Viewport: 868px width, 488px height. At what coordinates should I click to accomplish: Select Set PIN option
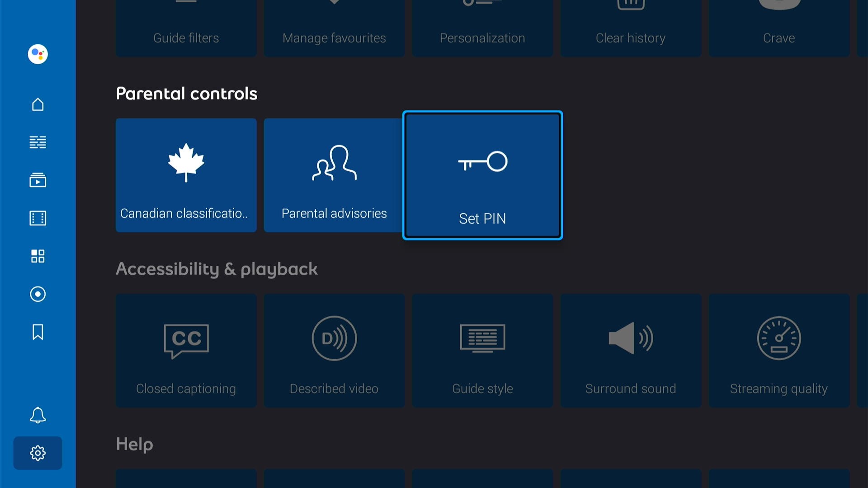click(482, 174)
